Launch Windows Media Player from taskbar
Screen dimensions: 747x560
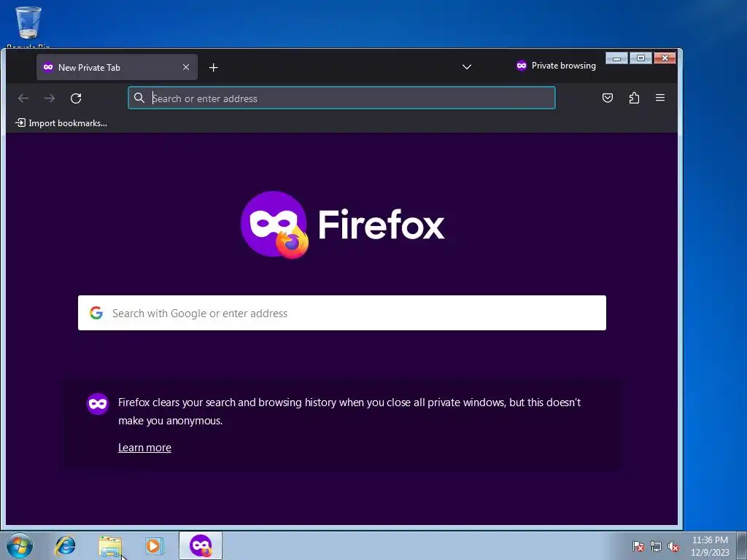(154, 545)
